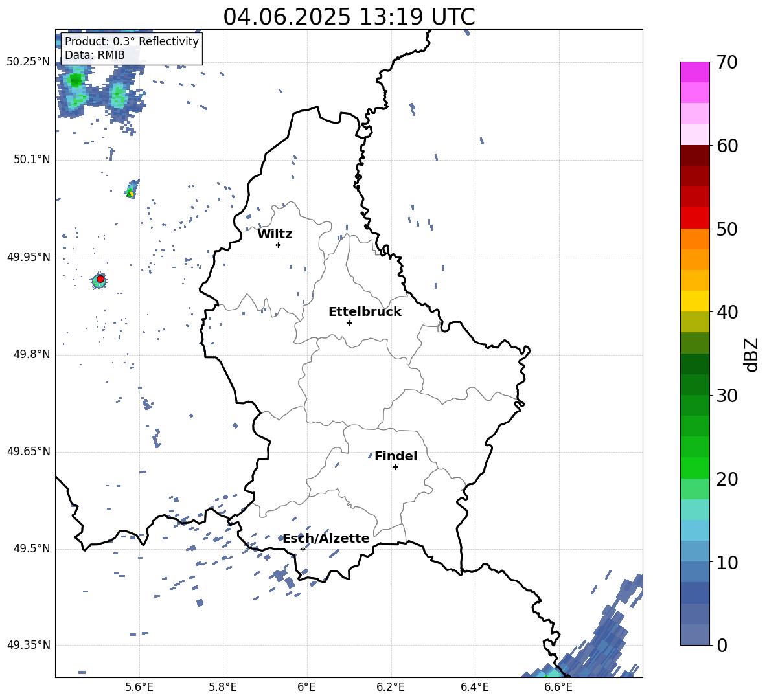Click the 49.65°N latitude tick label
767x700 pixels.
pyautogui.click(x=29, y=451)
